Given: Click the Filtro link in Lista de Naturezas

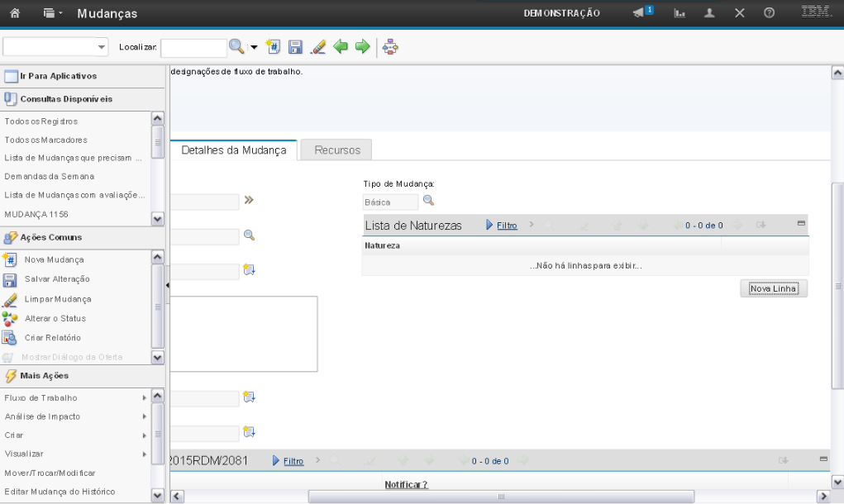Looking at the screenshot, I should point(507,225).
